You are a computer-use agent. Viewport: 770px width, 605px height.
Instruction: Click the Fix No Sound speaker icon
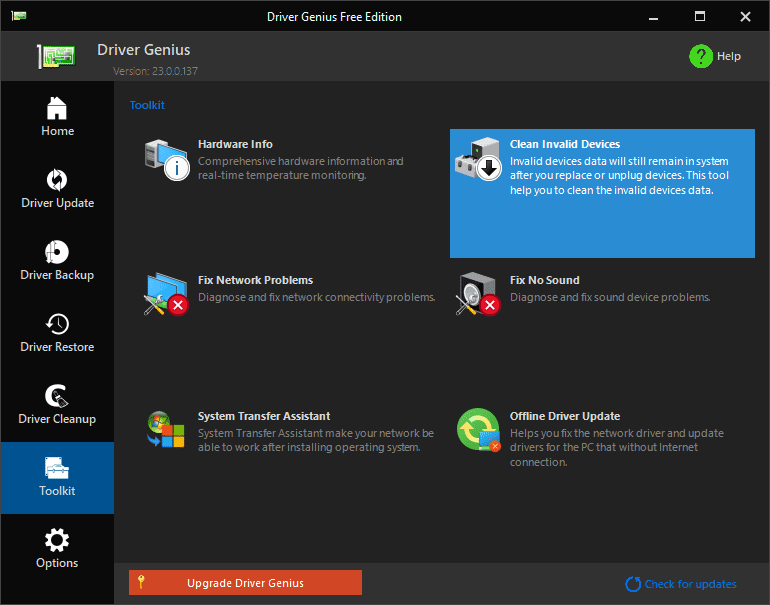478,294
